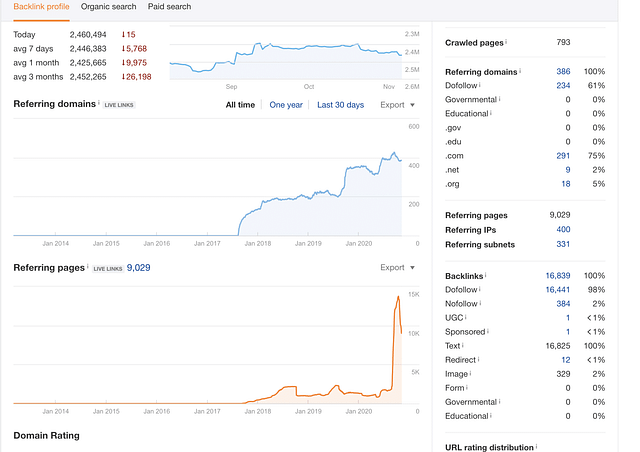Viewport: 640px width, 452px height.
Task: Click info icon beside Dofollow under Backlinks
Action: tap(480, 289)
